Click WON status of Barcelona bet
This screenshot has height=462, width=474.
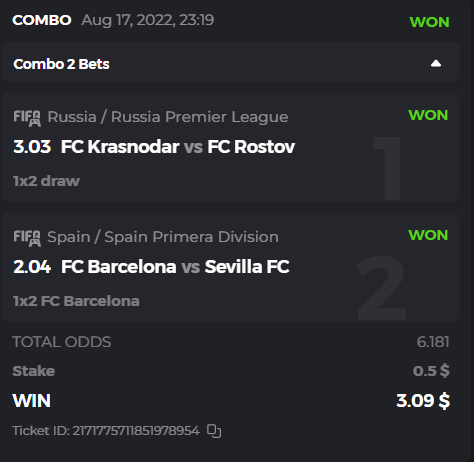click(428, 235)
